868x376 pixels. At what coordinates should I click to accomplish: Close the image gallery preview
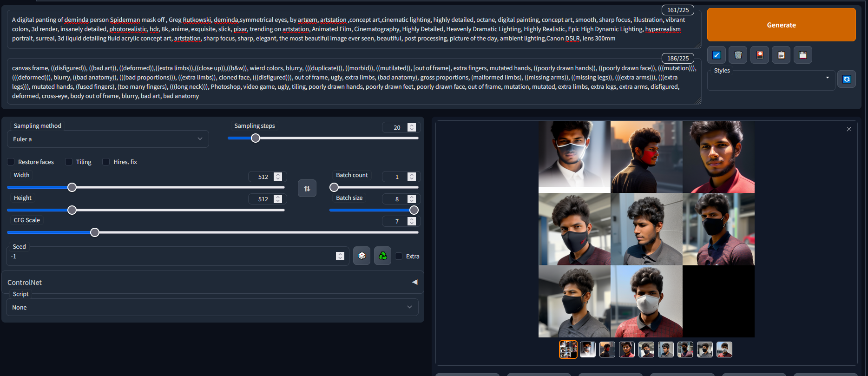(x=849, y=129)
